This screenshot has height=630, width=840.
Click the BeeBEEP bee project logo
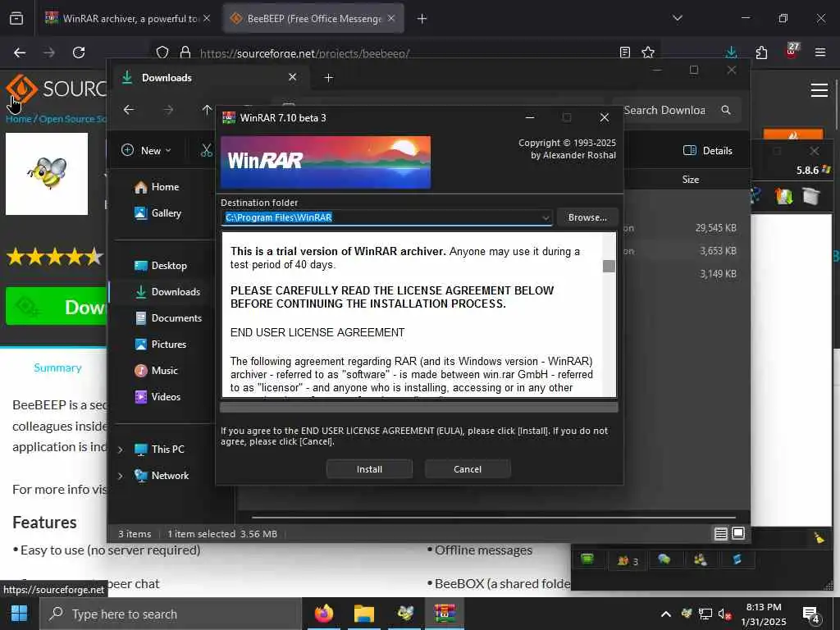click(47, 174)
